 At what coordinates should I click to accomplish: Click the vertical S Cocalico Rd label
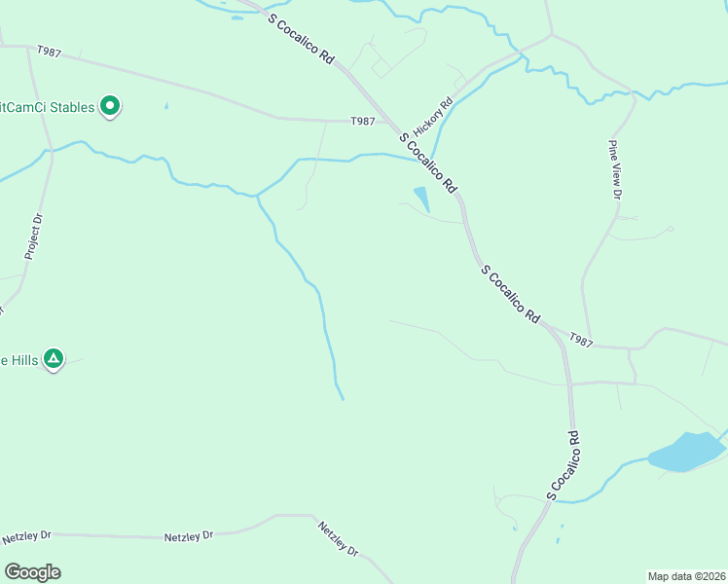(564, 465)
